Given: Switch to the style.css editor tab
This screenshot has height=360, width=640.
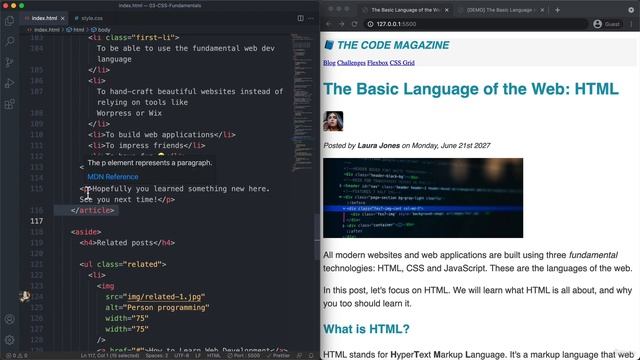Looking at the screenshot, I should pyautogui.click(x=89, y=18).
